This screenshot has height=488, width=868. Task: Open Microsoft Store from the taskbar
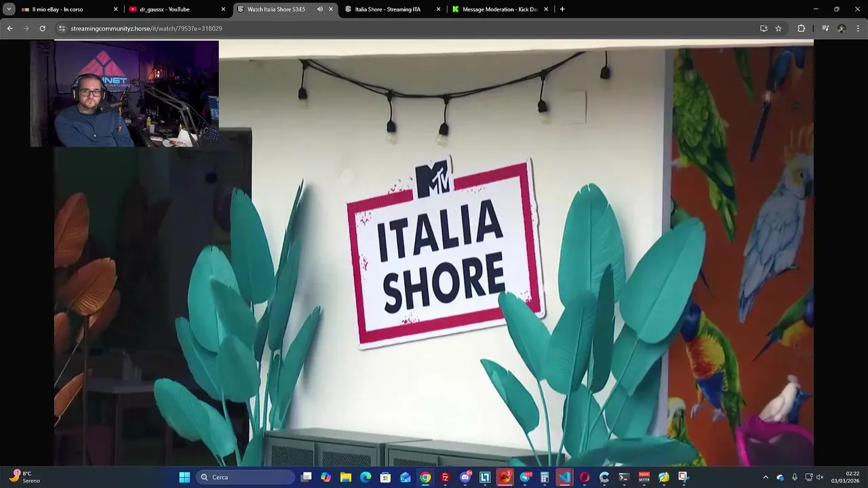pyautogui.click(x=385, y=477)
